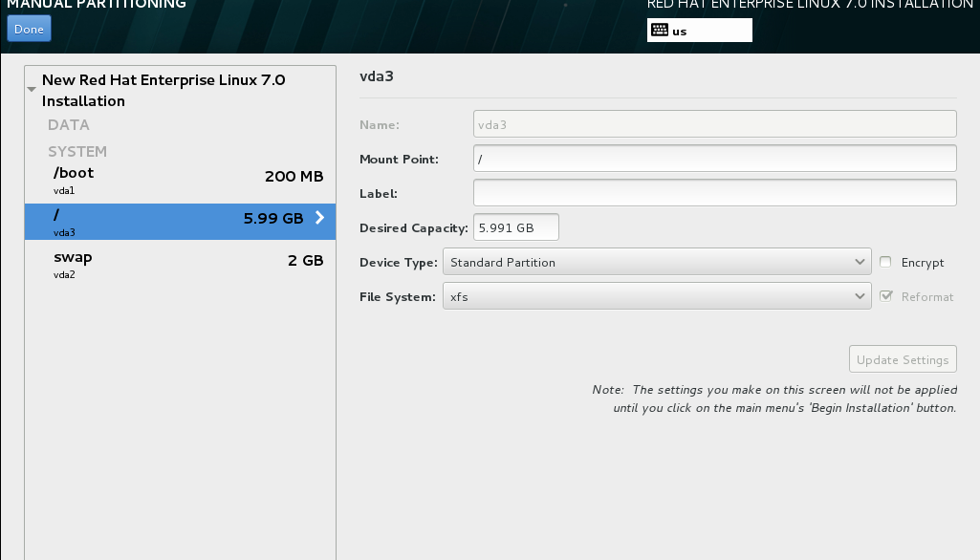Open the us keyboard layout selector
The height and width of the screenshot is (560, 980).
coord(699,30)
